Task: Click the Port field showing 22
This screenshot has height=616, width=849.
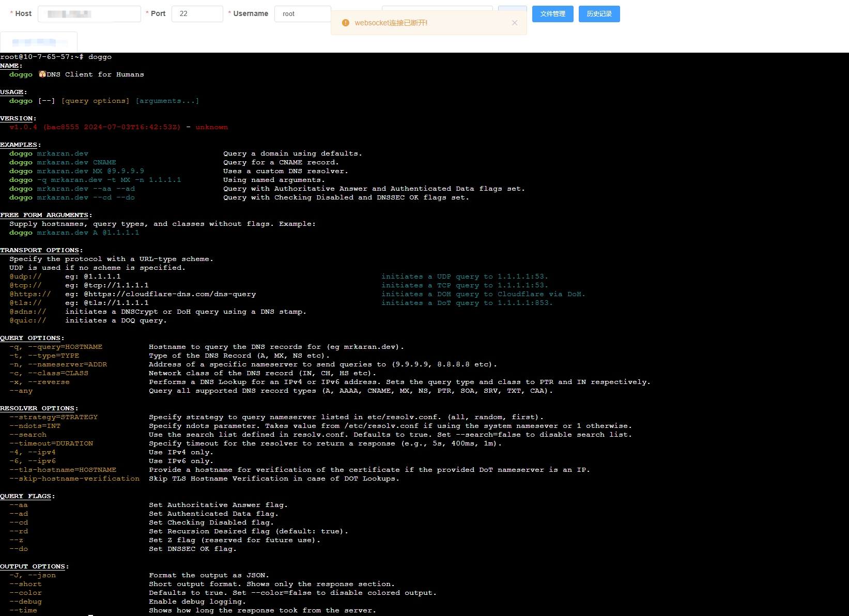Action: (197, 14)
